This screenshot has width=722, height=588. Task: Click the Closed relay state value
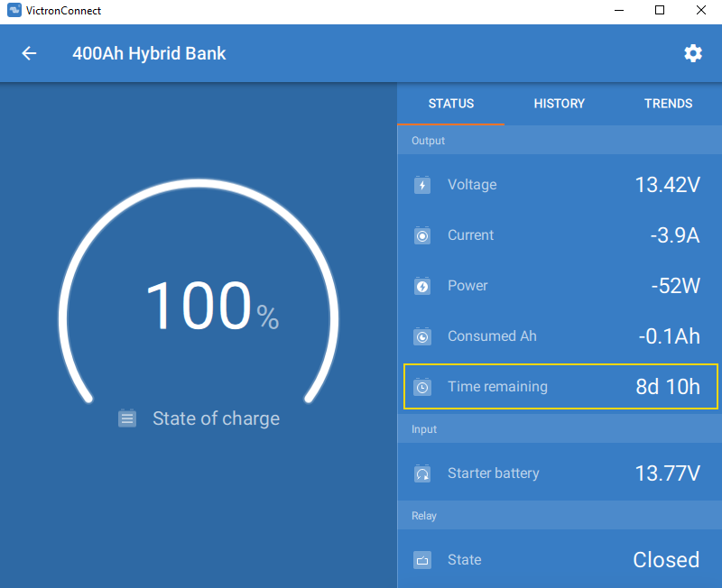666,560
